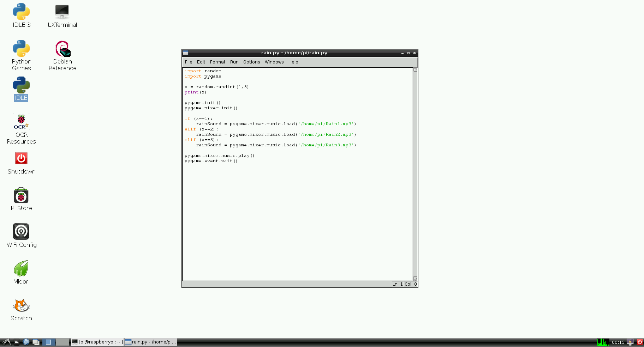
Task: Switch to first virtual desktop pager
Action: (x=49, y=342)
